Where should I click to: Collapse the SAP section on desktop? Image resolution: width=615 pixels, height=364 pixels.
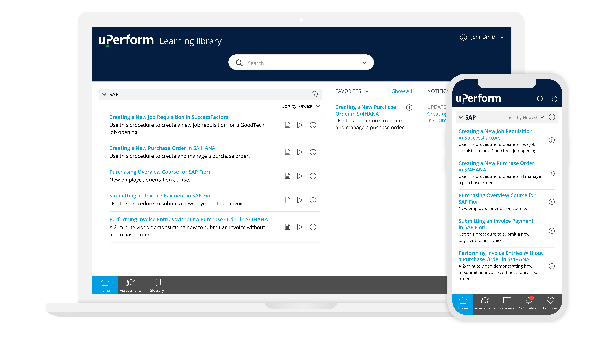click(x=104, y=94)
